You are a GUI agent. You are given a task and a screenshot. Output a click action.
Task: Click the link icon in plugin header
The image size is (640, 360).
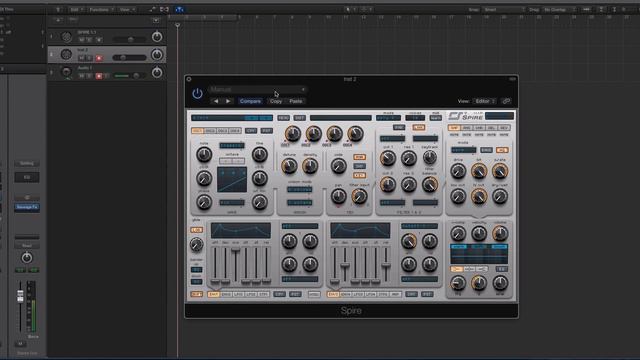(x=506, y=101)
